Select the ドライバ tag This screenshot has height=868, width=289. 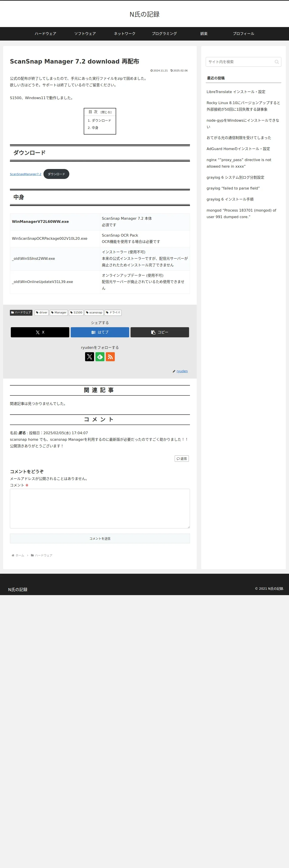(x=113, y=313)
